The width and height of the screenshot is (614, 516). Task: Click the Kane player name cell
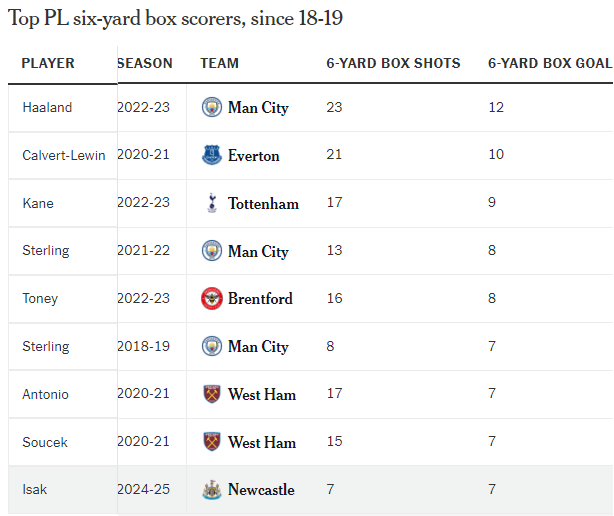[x=38, y=203]
